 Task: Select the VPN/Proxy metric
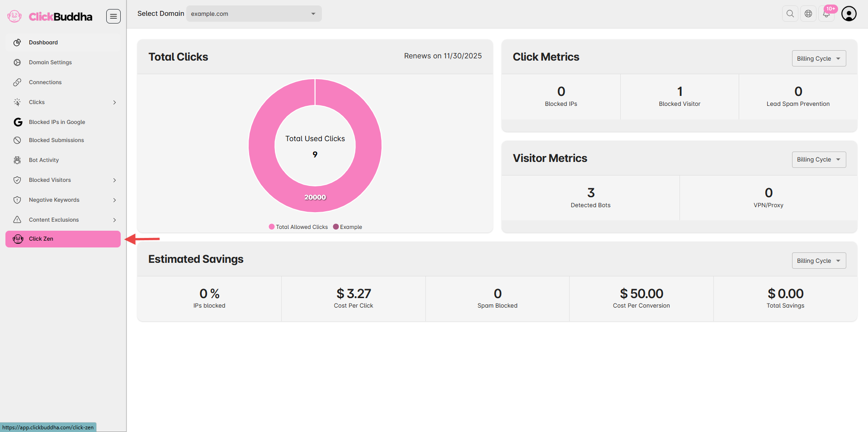pyautogui.click(x=769, y=198)
